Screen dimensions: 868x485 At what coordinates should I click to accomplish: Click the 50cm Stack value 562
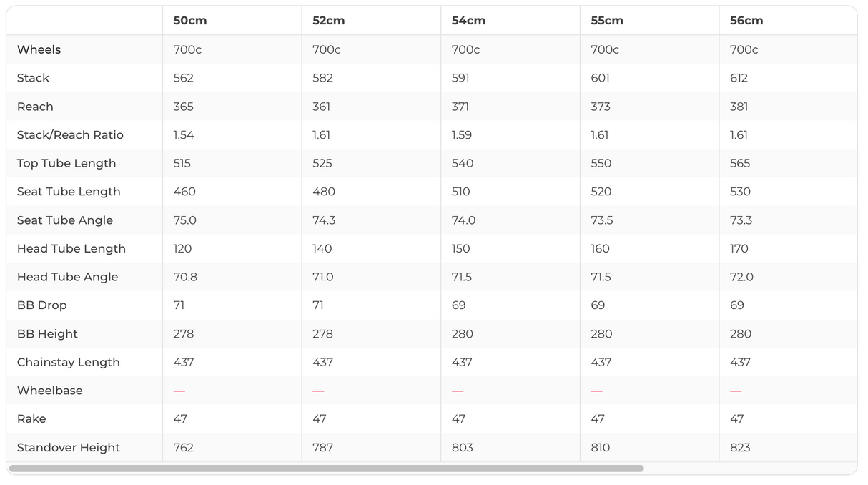click(x=184, y=78)
